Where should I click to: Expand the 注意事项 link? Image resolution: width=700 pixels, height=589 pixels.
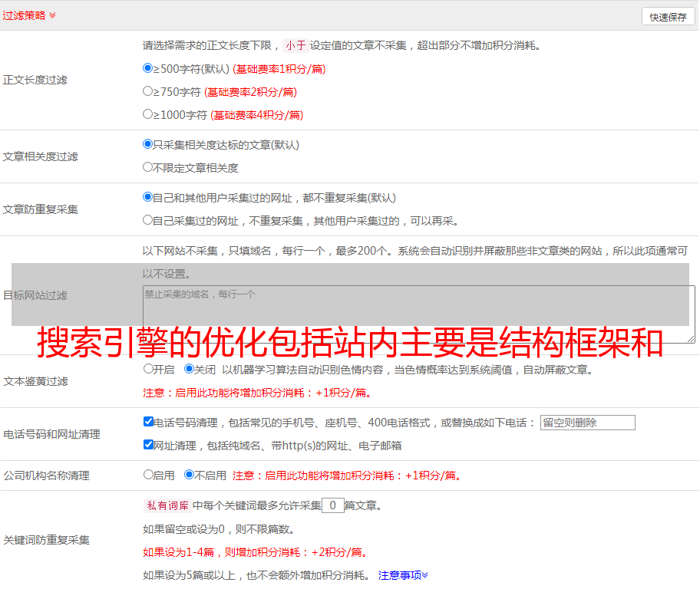(x=403, y=574)
